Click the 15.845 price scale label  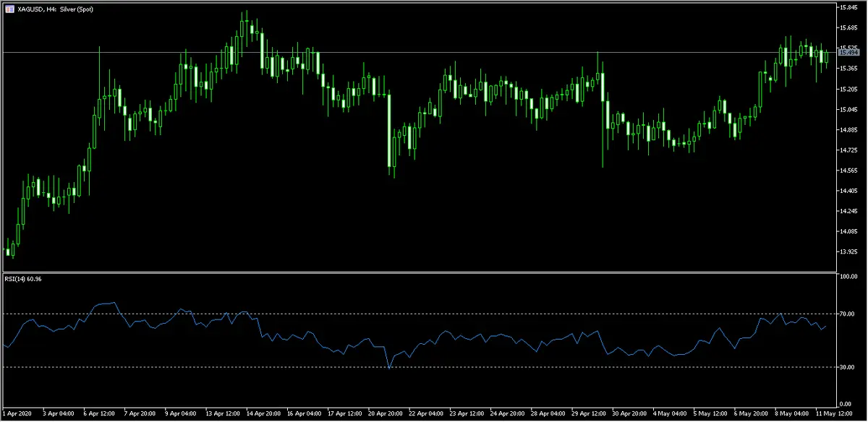848,8
